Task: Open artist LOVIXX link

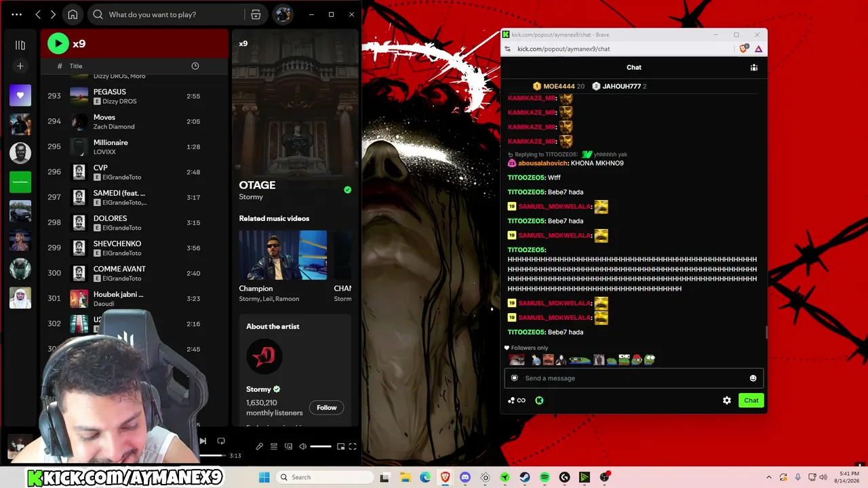Action: point(104,152)
